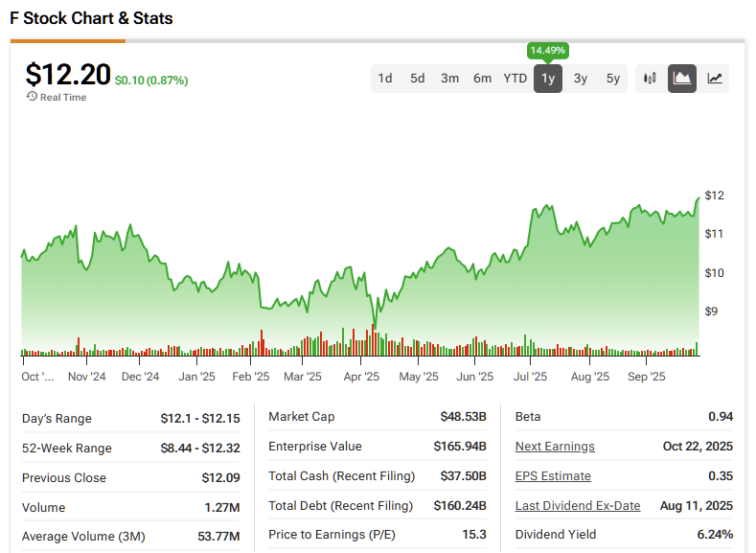Show the 5y price history
Image resolution: width=756 pixels, height=553 pixels.
[613, 79]
